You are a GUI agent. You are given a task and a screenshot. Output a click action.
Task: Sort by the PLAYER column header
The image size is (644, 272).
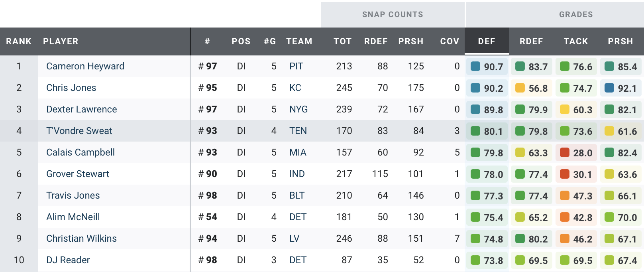(x=61, y=41)
